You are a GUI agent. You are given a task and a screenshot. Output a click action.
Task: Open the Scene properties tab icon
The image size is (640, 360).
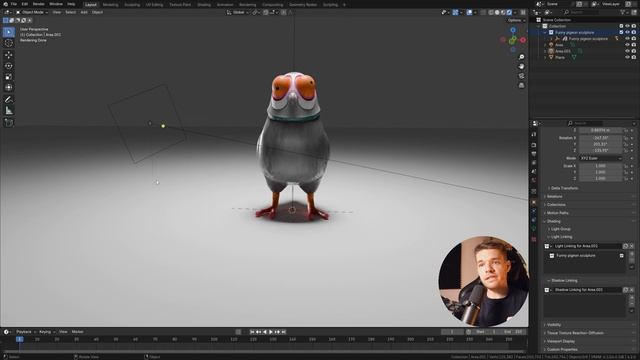[534, 171]
